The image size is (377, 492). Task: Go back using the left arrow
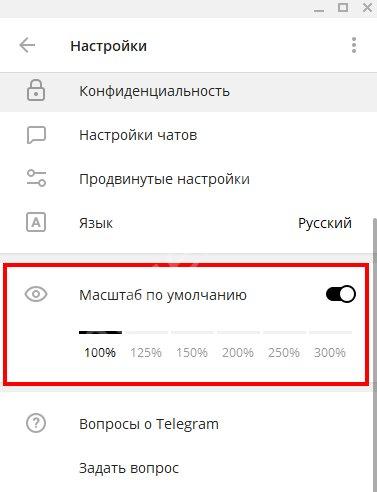[x=27, y=45]
